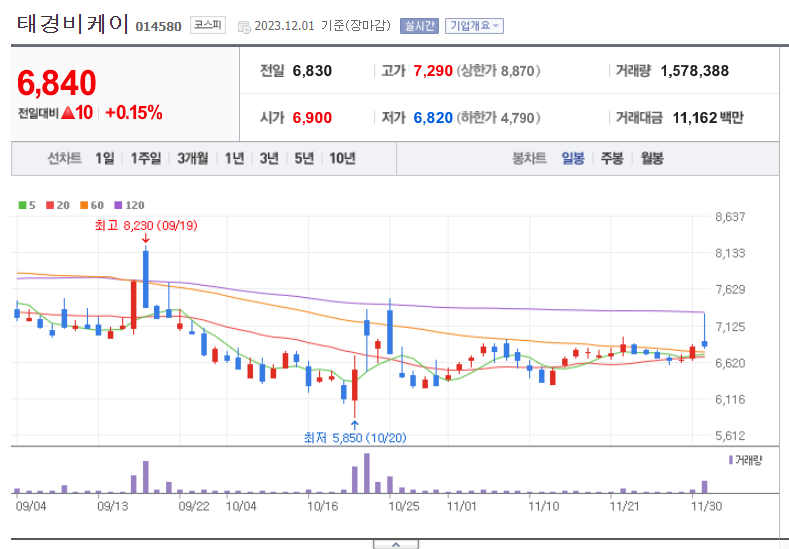Switch to 월봉 monthly candles

coord(652,159)
